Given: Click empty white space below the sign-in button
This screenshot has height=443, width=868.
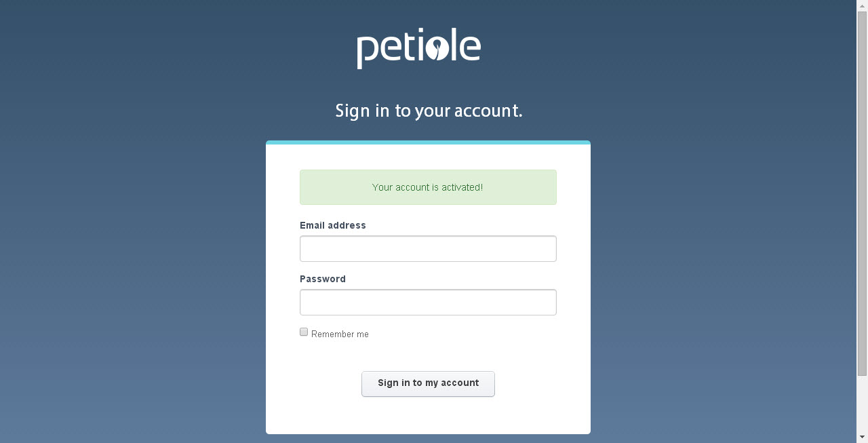Looking at the screenshot, I should point(428,416).
